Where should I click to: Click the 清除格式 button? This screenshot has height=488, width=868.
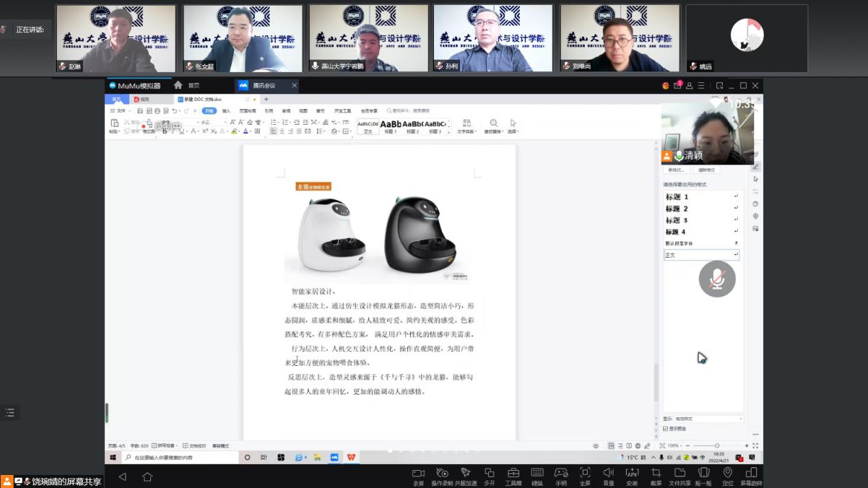pos(706,170)
